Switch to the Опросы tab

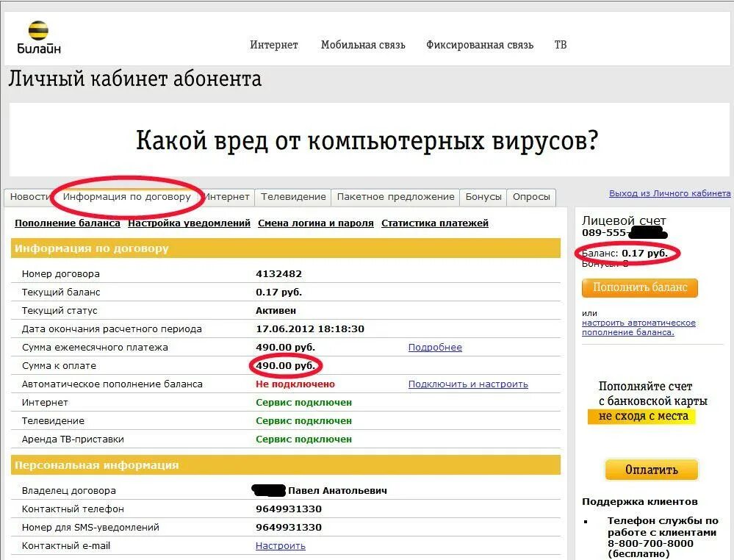[x=531, y=197]
